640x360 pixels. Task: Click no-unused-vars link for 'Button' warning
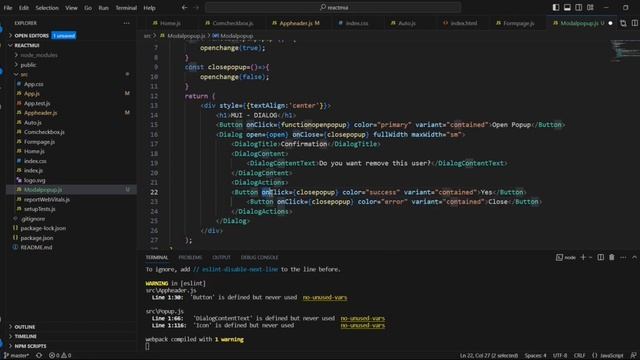325,298
